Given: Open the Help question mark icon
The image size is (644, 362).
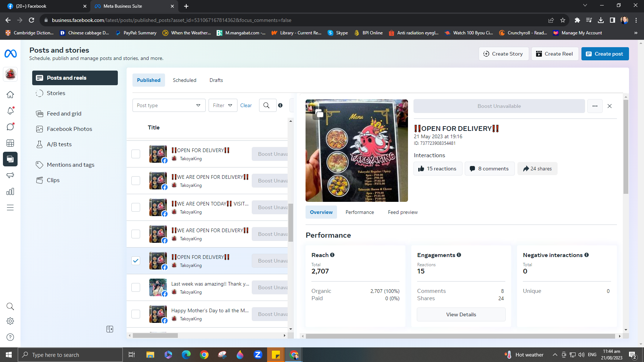Looking at the screenshot, I should click(x=10, y=337).
